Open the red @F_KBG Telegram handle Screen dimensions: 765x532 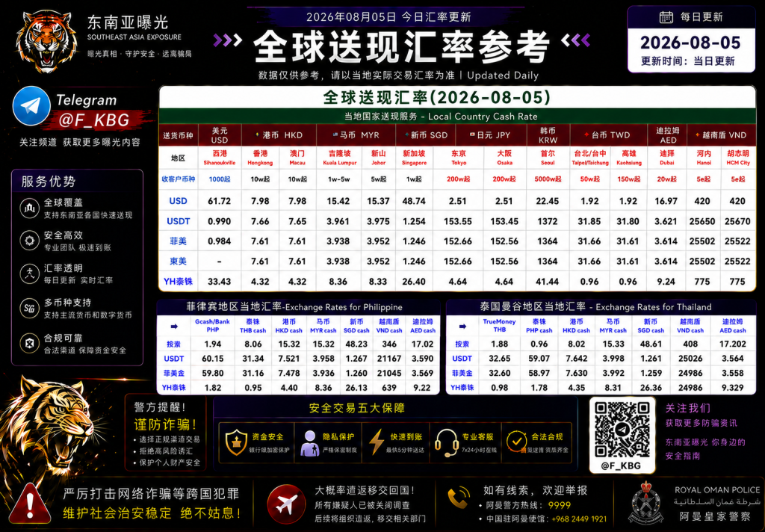94,120
